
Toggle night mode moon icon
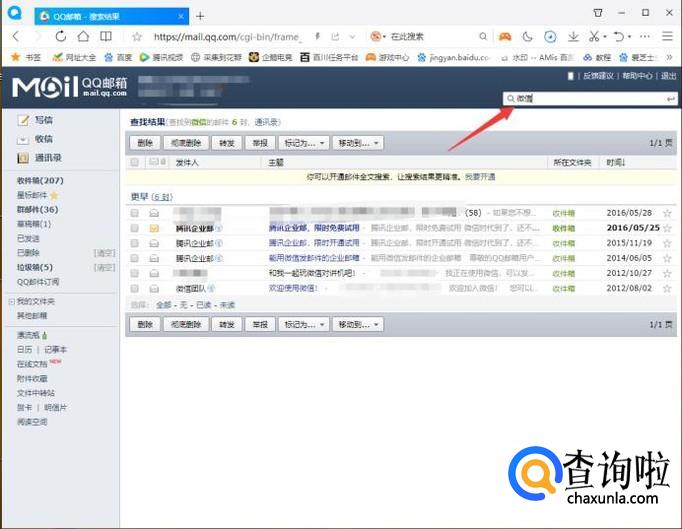[x=528, y=37]
